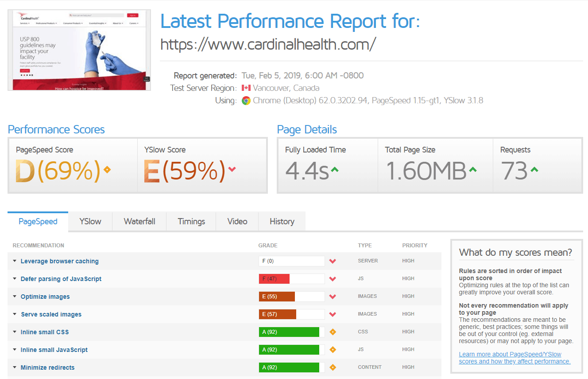Open the Defer parsing of JavaScript recommendation

point(61,279)
